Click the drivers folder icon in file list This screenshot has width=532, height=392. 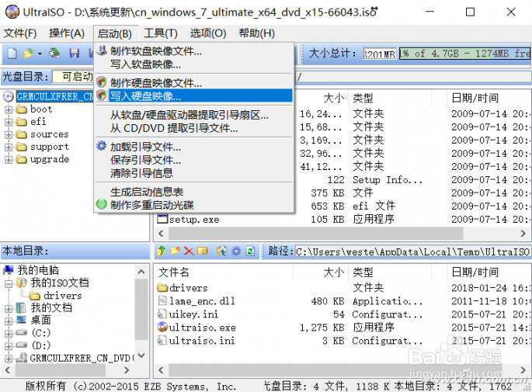tap(162, 288)
